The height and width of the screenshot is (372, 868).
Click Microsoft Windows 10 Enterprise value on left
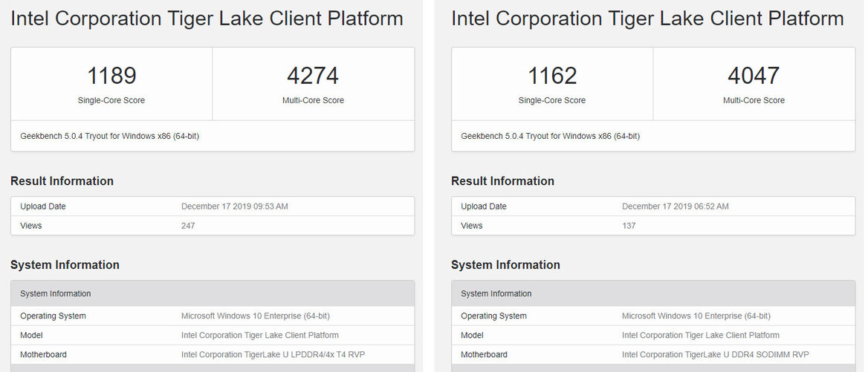pos(256,316)
